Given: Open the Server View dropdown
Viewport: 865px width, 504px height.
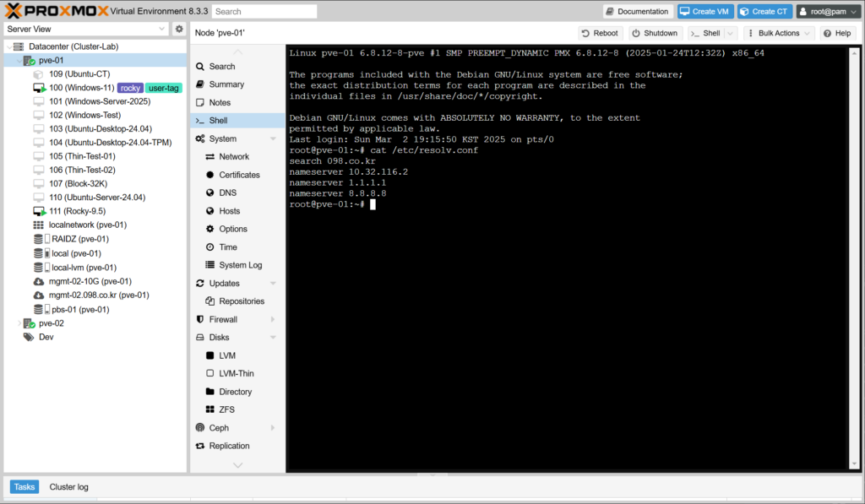Looking at the screenshot, I should (86, 30).
